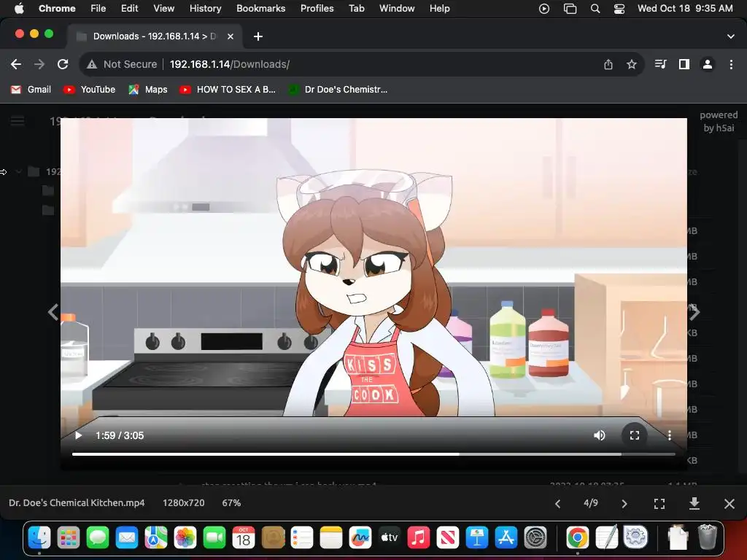Click the menu bar date and time
This screenshot has width=747, height=560.
pos(684,8)
